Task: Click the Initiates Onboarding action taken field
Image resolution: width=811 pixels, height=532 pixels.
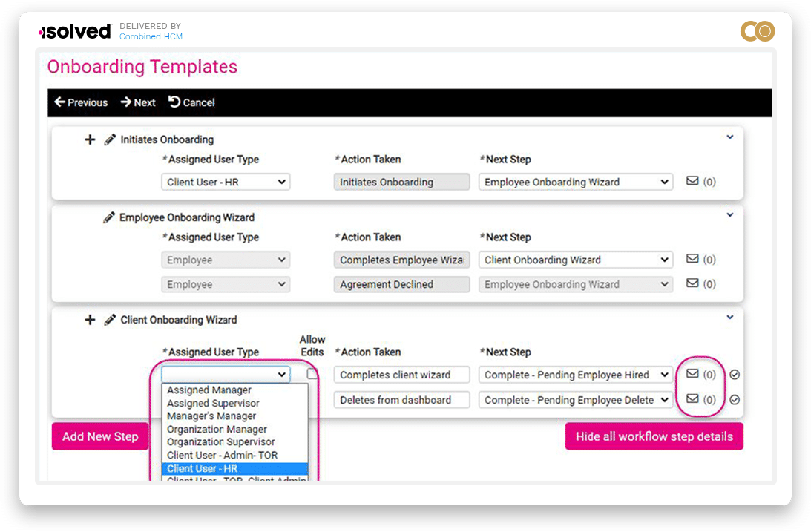Action: coord(402,182)
